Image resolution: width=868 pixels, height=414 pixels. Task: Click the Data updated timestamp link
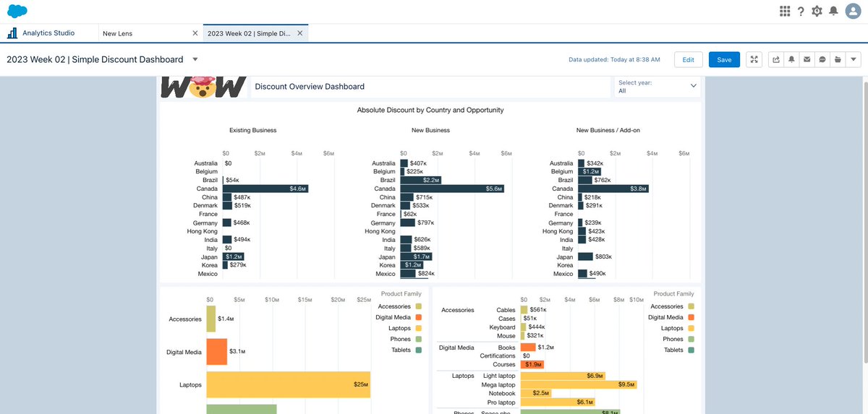click(614, 60)
